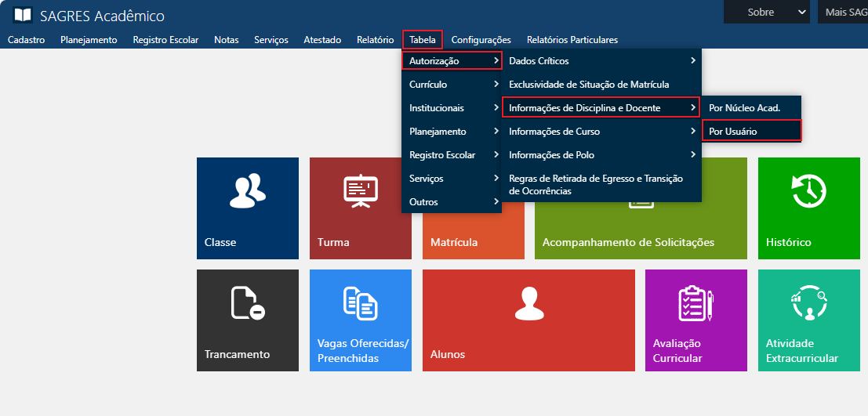Click the Atividade Extracurricular icon
The image size is (868, 416).
[x=808, y=303]
